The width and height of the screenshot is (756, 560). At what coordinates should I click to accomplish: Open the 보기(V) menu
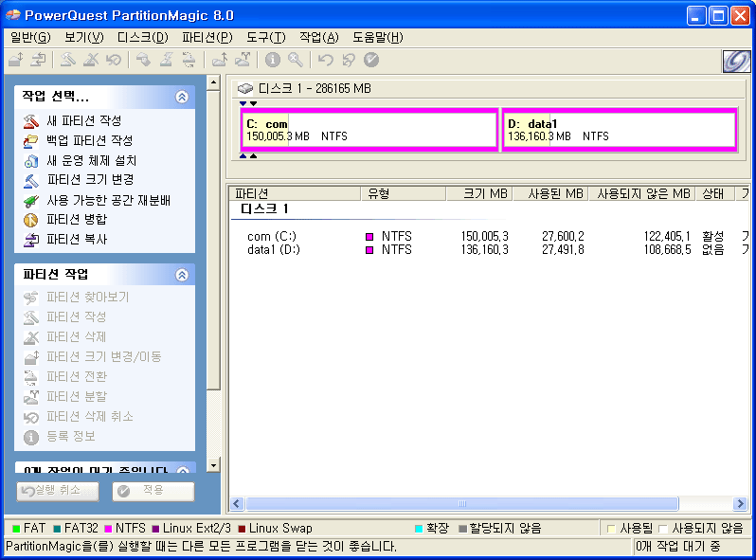click(x=84, y=37)
